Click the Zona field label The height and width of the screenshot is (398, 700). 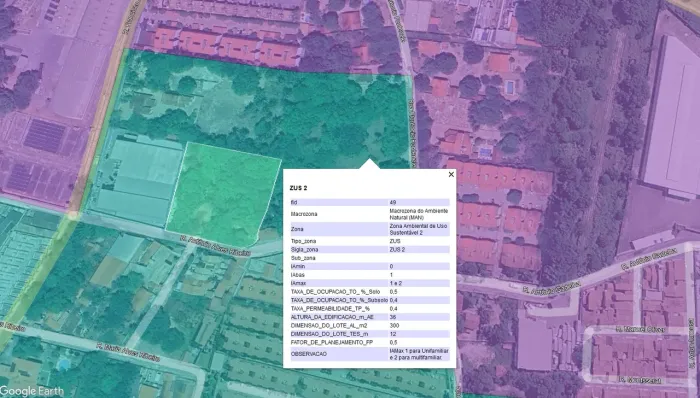click(x=296, y=229)
